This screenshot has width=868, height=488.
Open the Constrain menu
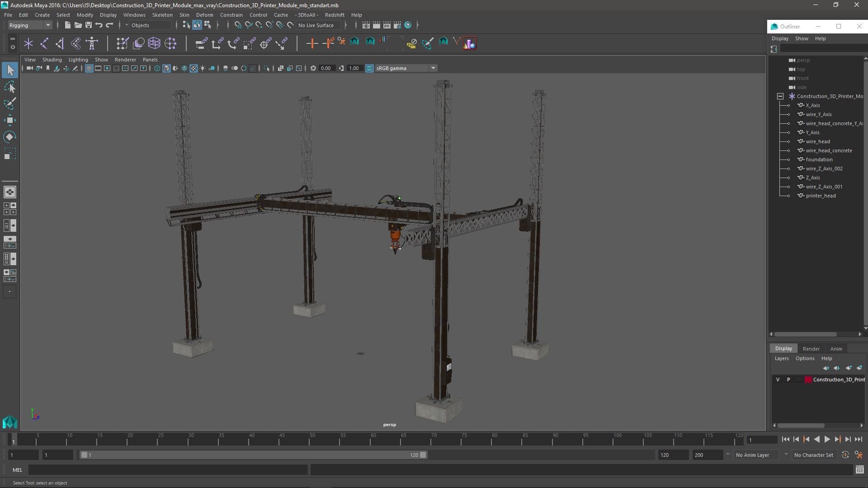point(231,15)
